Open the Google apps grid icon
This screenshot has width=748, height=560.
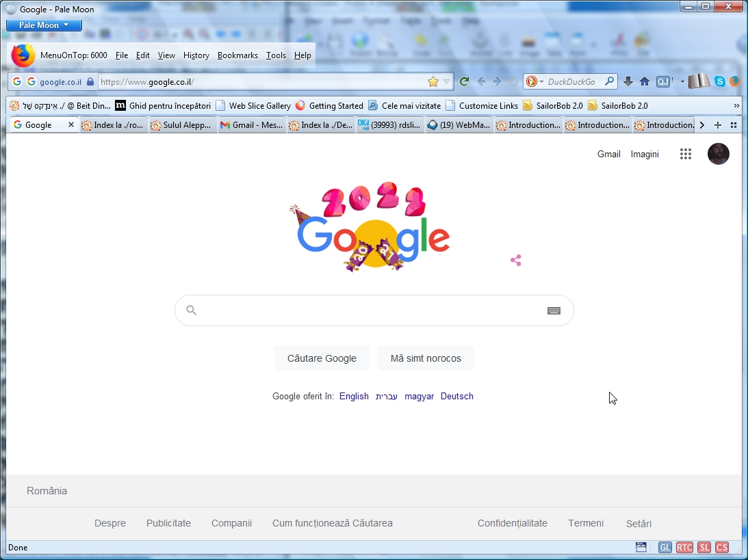(x=686, y=154)
